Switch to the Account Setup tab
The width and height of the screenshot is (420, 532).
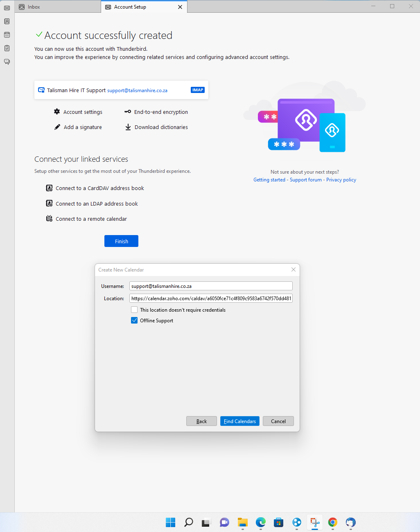(144, 7)
